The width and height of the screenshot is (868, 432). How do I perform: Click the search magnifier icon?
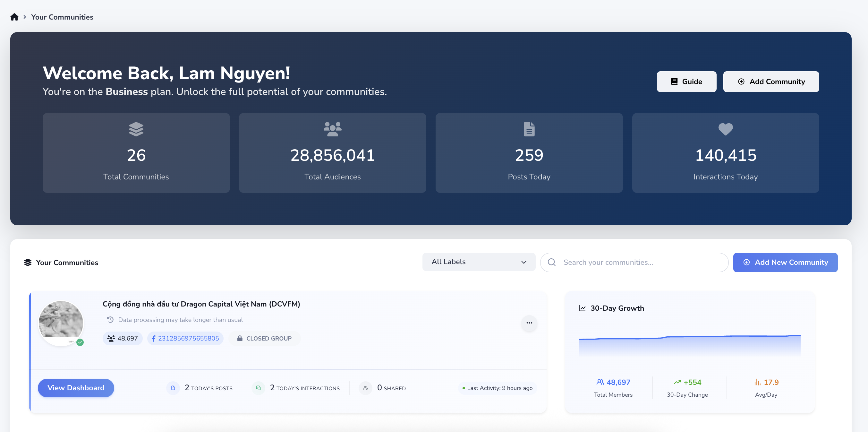(552, 262)
